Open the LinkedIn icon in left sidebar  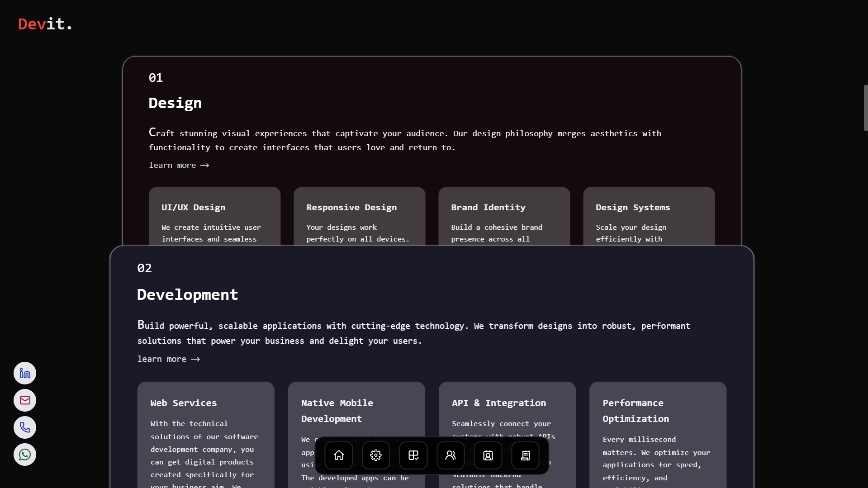[x=25, y=373]
